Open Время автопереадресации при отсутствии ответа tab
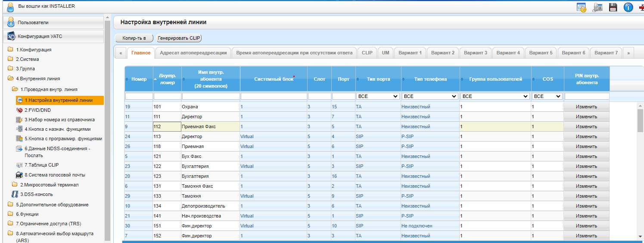The width and height of the screenshot is (644, 243). click(294, 53)
